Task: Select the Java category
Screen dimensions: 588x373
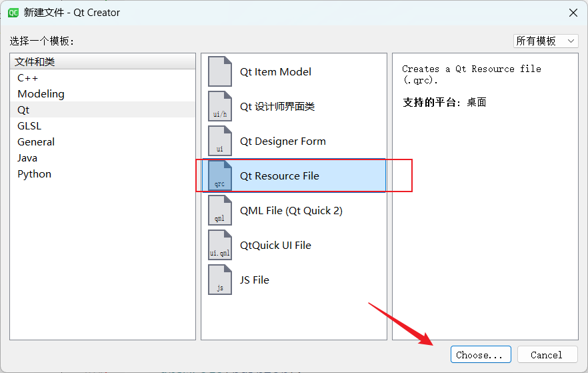Action: coord(103,158)
